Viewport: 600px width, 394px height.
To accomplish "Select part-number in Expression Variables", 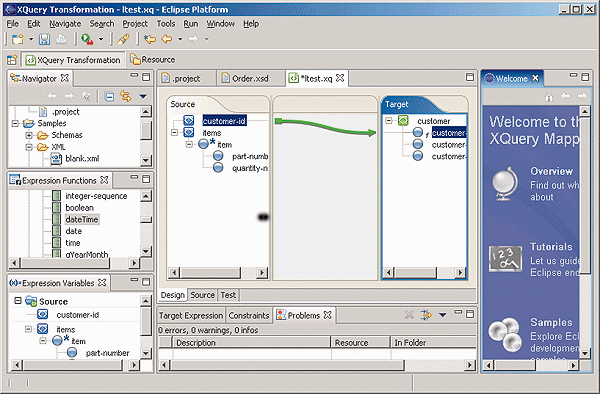I will (x=108, y=353).
